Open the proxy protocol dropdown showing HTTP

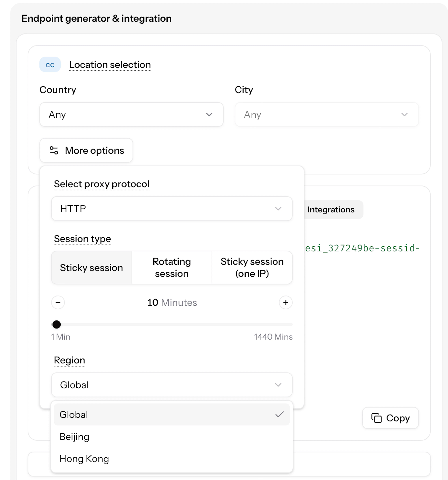coord(172,209)
